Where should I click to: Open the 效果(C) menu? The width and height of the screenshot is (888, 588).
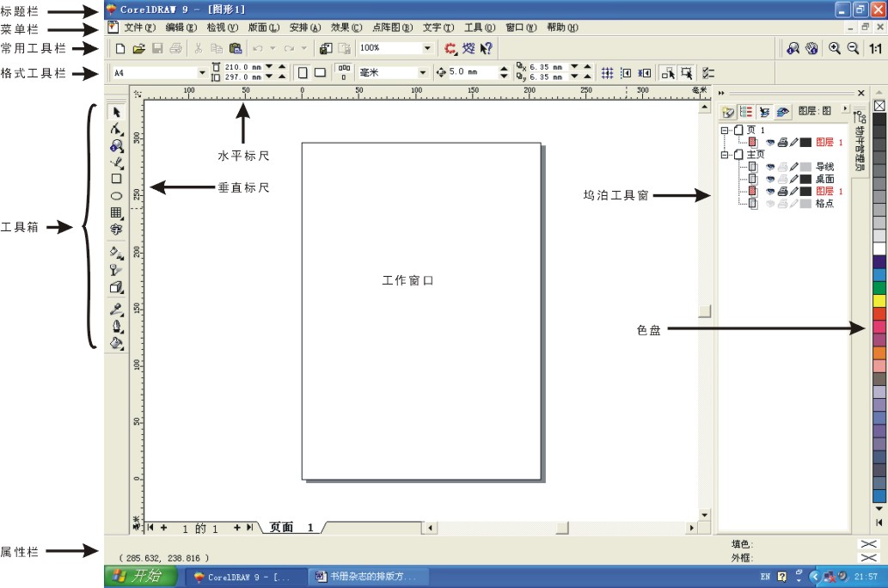[346, 28]
